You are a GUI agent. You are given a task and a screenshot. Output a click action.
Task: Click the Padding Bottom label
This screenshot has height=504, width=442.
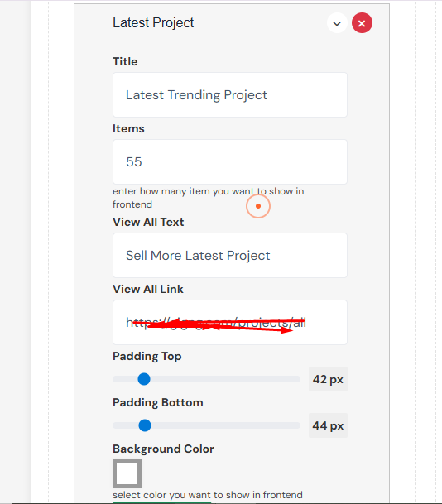158,402
